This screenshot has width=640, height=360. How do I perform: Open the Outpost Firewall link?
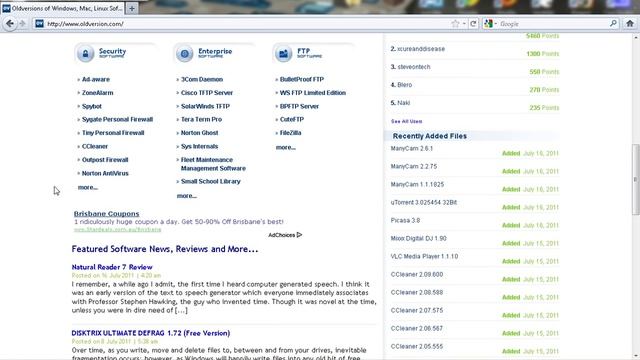(x=105, y=160)
